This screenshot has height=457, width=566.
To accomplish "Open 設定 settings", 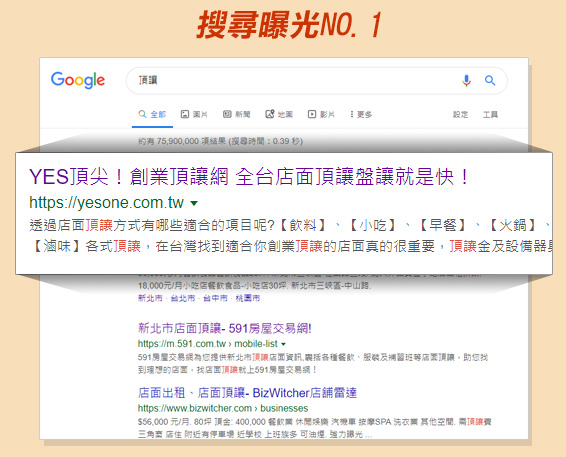I will (460, 114).
